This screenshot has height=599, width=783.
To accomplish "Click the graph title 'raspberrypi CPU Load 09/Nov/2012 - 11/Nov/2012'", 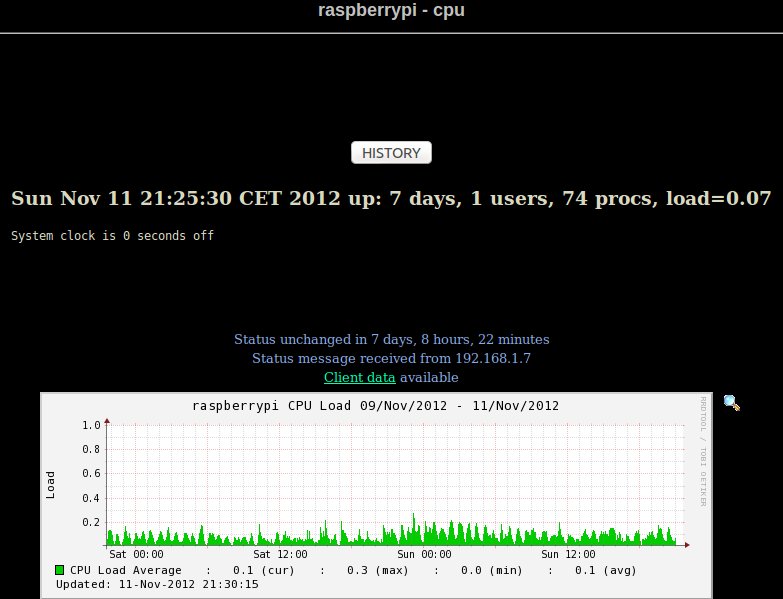I will click(x=376, y=405).
